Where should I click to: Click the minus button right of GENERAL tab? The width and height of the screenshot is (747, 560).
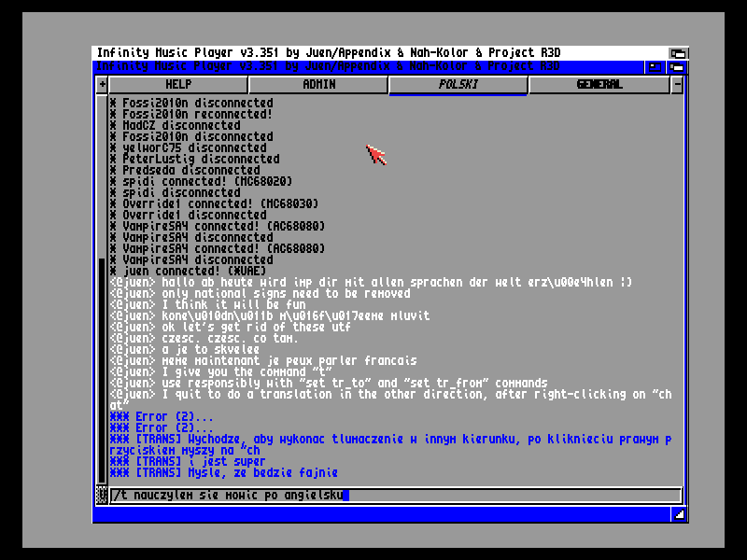click(x=676, y=85)
